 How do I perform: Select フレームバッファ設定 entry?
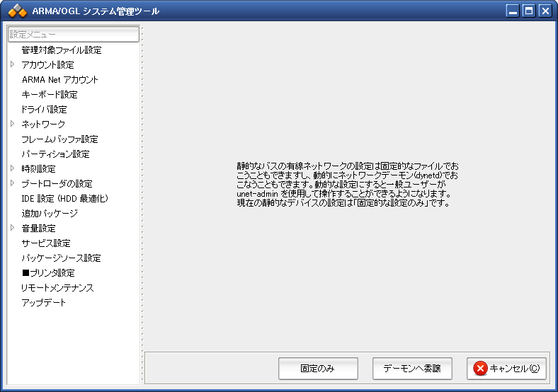coord(59,139)
